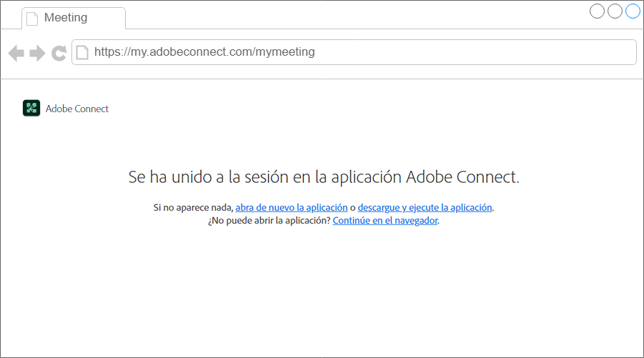Click the leftmost window control circle
Screen dimensions: 644x358
pyautogui.click(x=597, y=11)
